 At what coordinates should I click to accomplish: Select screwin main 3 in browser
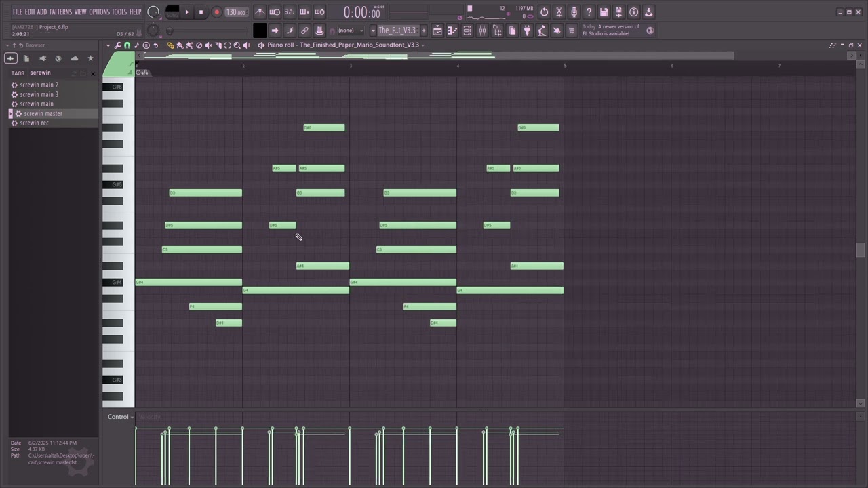point(39,95)
